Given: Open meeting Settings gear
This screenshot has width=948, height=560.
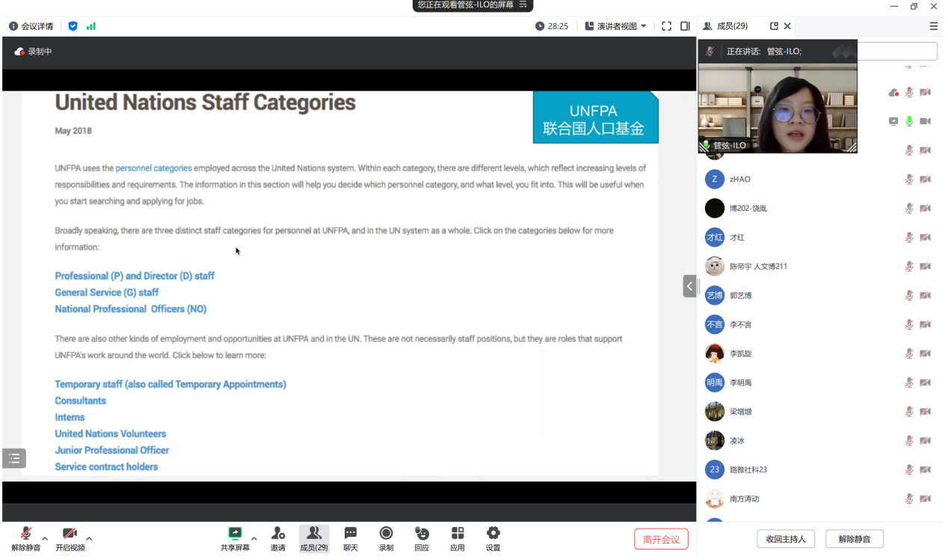Looking at the screenshot, I should (x=493, y=538).
